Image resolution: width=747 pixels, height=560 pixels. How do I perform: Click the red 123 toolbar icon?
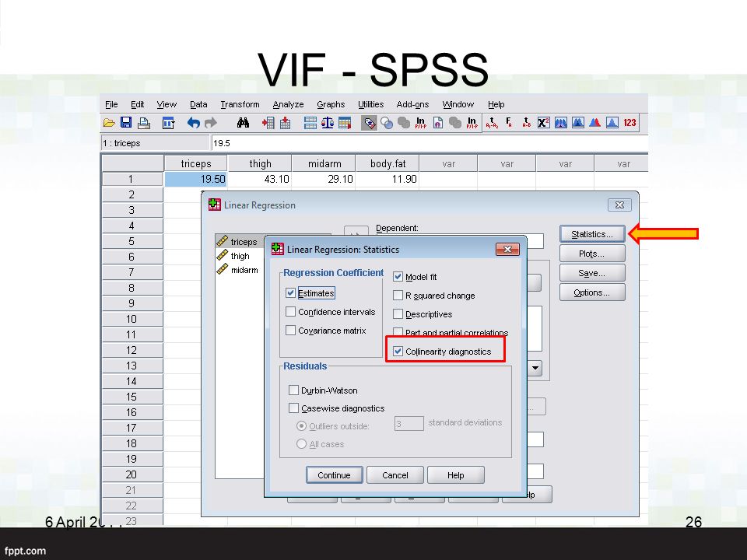(x=630, y=123)
